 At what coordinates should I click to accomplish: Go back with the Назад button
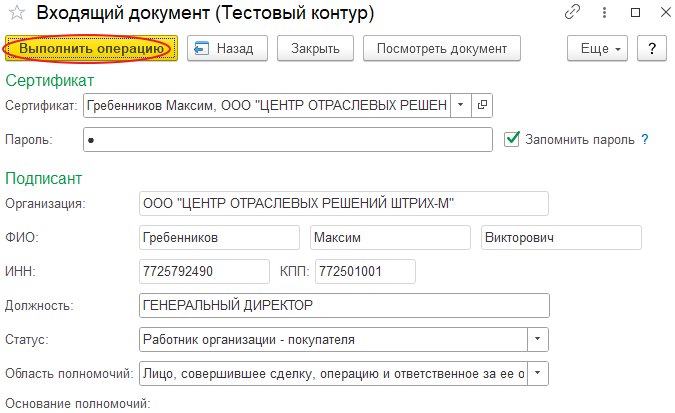click(x=227, y=48)
